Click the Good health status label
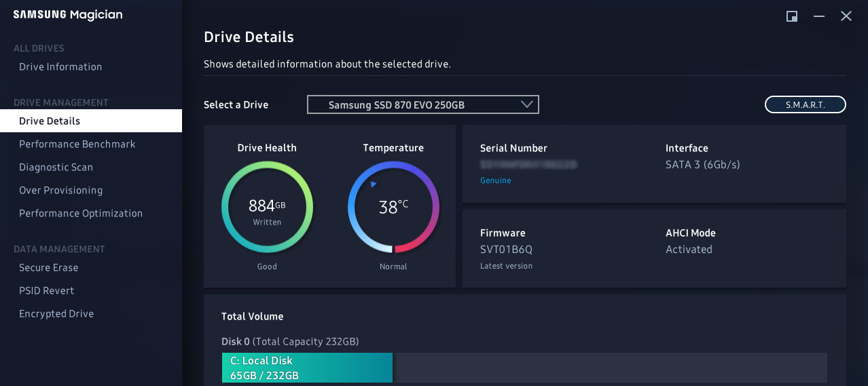The height and width of the screenshot is (386, 868). [x=267, y=267]
